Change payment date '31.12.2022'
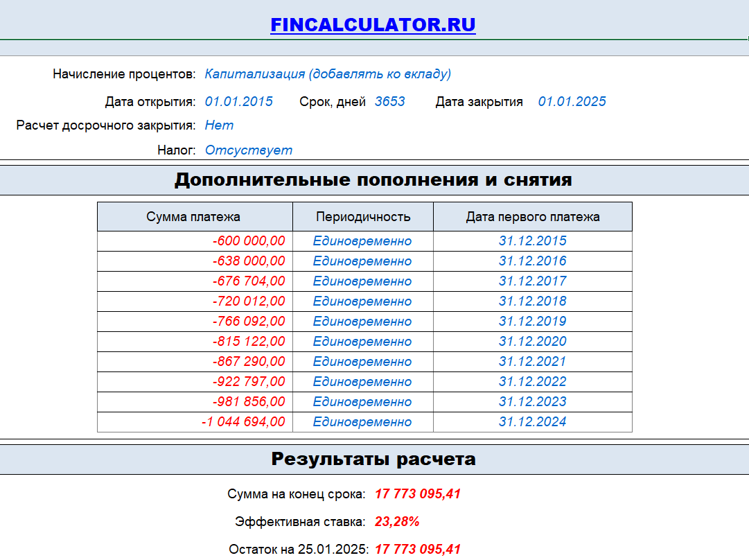 click(x=534, y=381)
